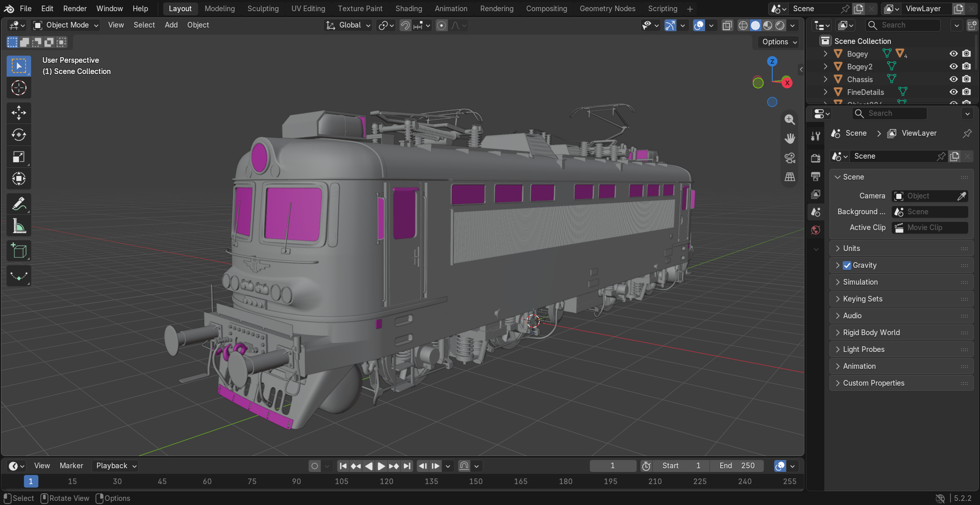
Task: Open the Add menu in viewport header
Action: pos(171,25)
